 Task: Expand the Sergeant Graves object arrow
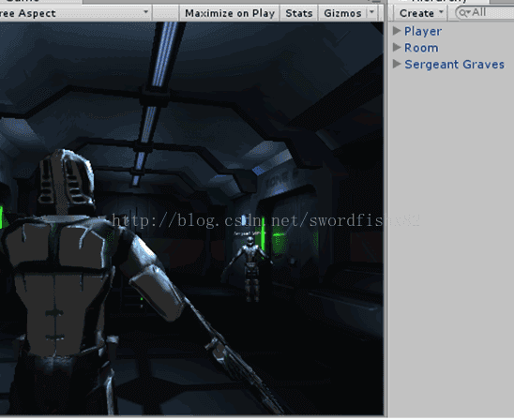tap(397, 64)
